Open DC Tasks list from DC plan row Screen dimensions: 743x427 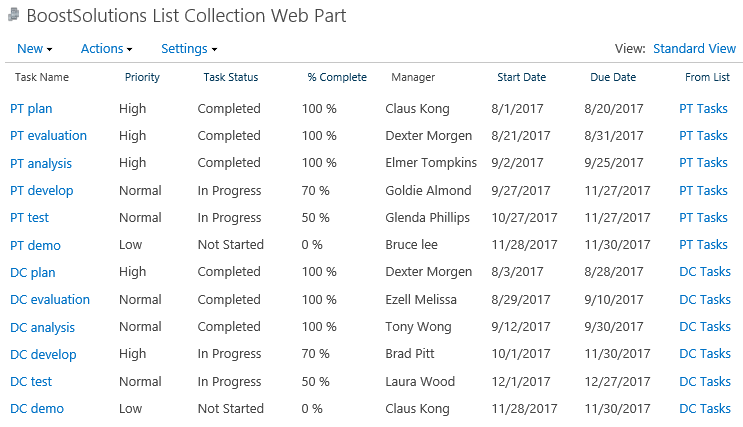click(705, 272)
